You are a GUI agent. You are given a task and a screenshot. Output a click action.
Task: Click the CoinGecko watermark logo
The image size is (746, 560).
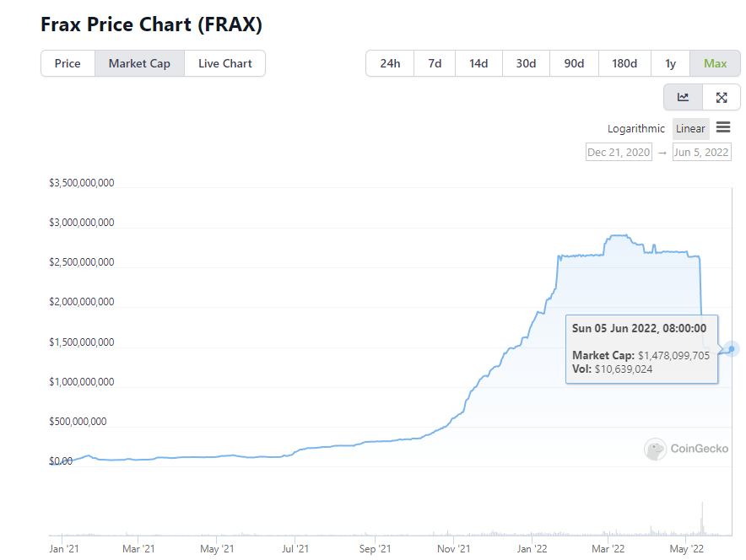[x=686, y=449]
